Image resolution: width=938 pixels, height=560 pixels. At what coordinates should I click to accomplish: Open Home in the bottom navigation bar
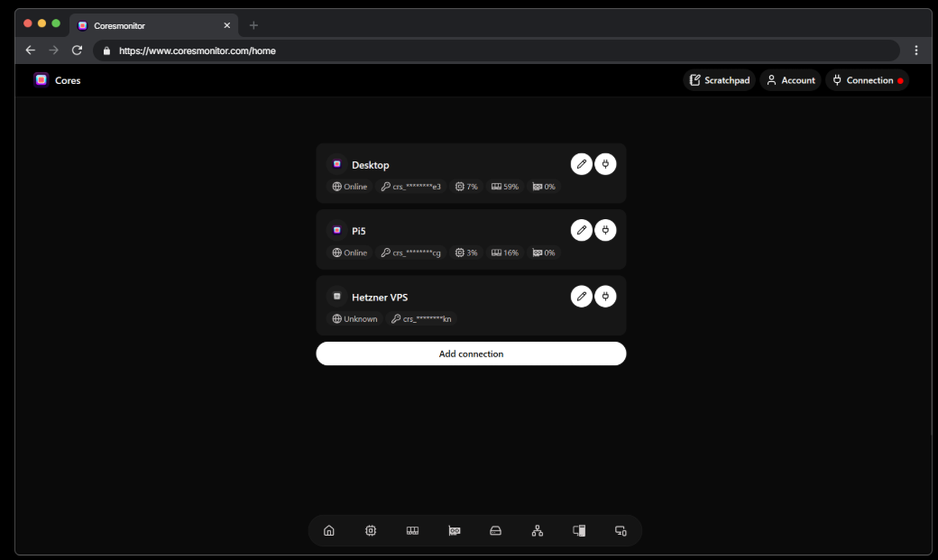pos(329,530)
